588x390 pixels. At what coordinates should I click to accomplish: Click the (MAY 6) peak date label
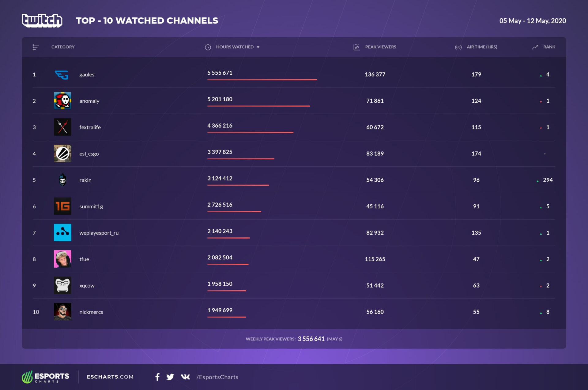[x=334, y=339]
